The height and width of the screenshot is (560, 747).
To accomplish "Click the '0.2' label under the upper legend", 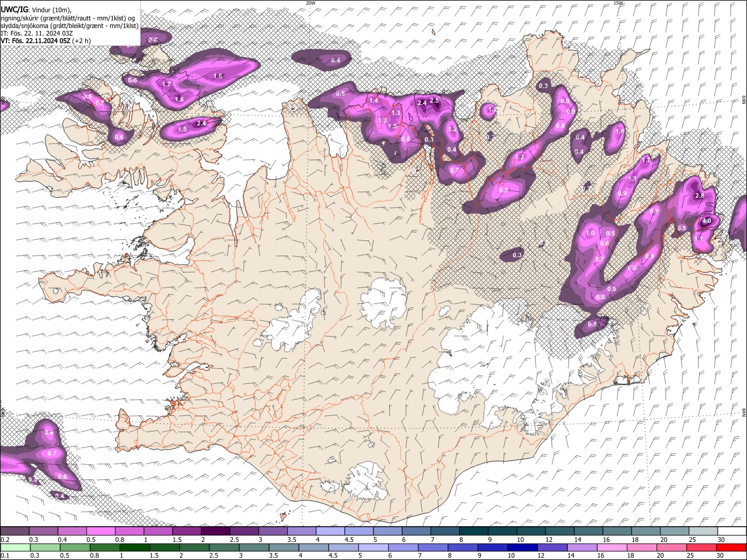I will (4, 540).
